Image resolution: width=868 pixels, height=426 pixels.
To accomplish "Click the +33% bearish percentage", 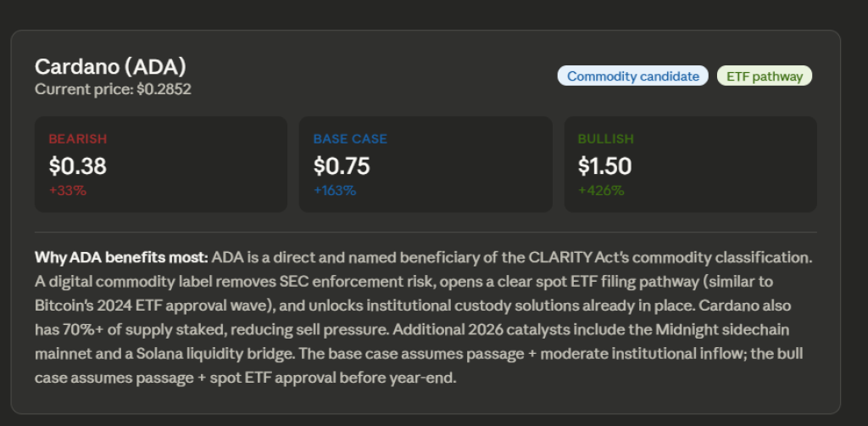I will pyautogui.click(x=68, y=190).
